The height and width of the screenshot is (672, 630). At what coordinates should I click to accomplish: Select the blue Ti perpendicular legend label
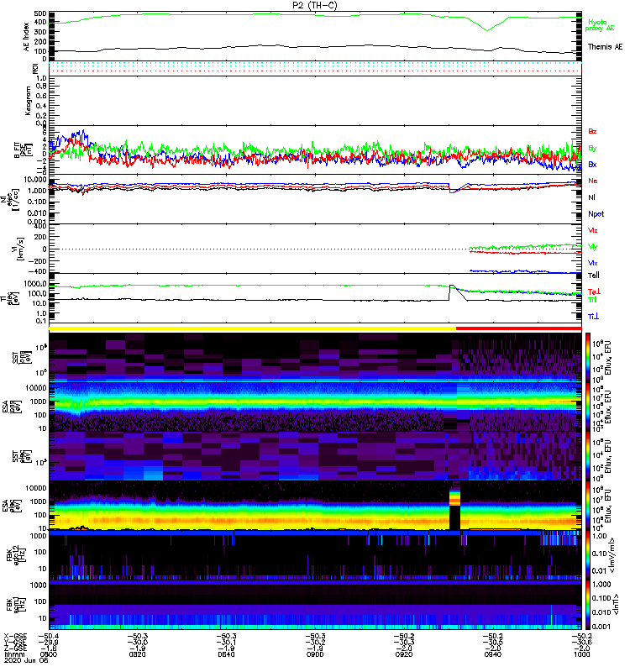click(593, 317)
